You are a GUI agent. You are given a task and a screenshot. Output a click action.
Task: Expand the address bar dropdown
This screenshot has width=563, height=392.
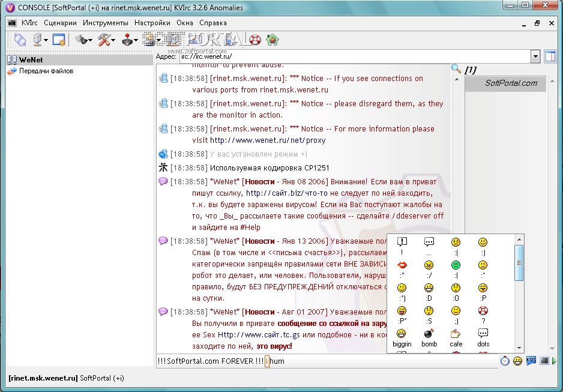535,56
